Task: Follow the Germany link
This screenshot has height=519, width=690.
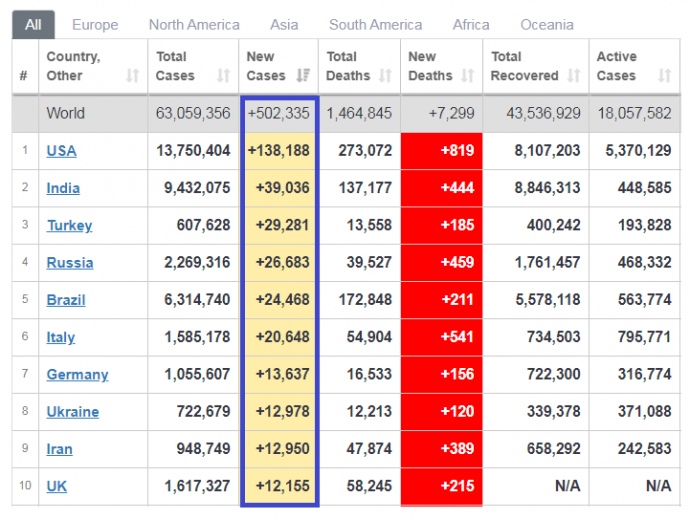Action: click(77, 375)
